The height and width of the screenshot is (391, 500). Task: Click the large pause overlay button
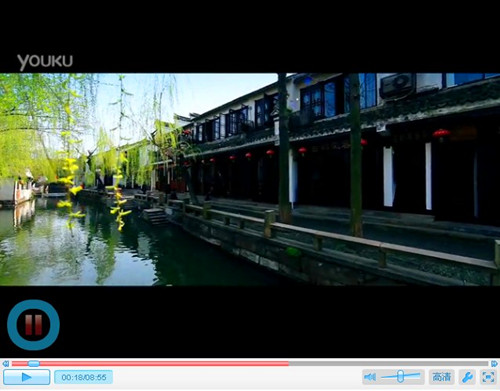pyautogui.click(x=33, y=325)
